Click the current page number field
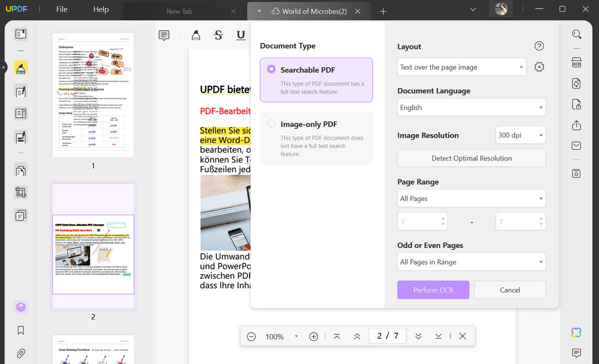The height and width of the screenshot is (364, 599). tap(387, 336)
